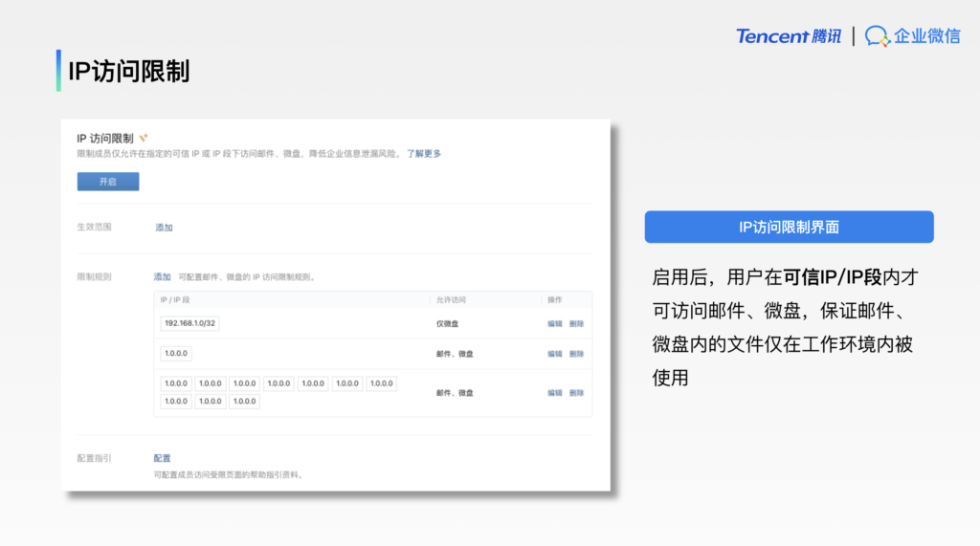This screenshot has width=980, height=546.
Task: Click the premium badge icon beside IP 访问限制
Action: click(144, 138)
